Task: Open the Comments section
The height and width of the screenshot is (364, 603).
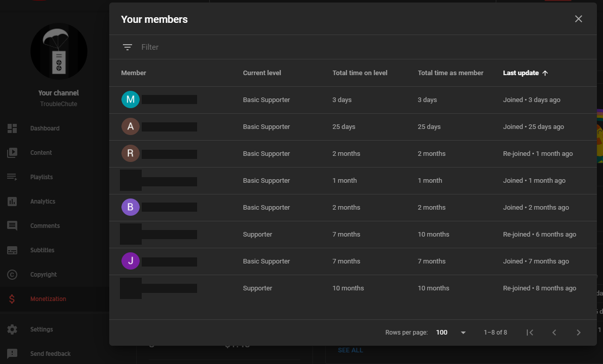Action: [46, 225]
